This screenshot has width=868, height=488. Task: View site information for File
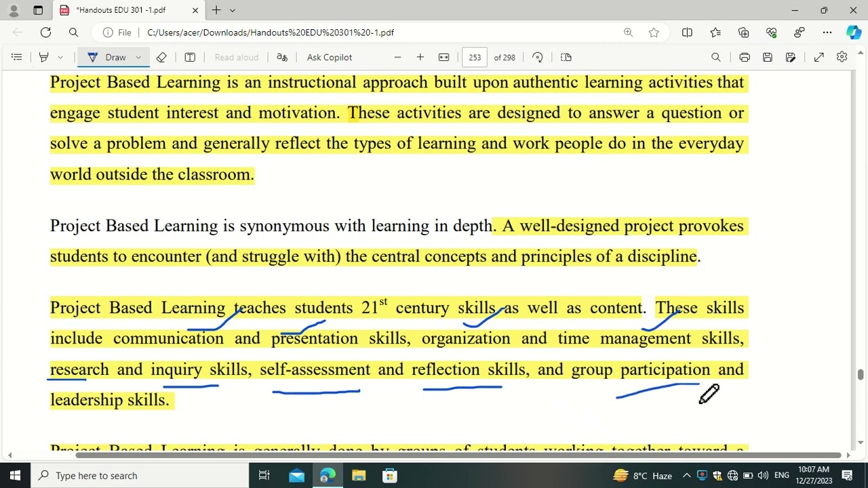click(117, 33)
